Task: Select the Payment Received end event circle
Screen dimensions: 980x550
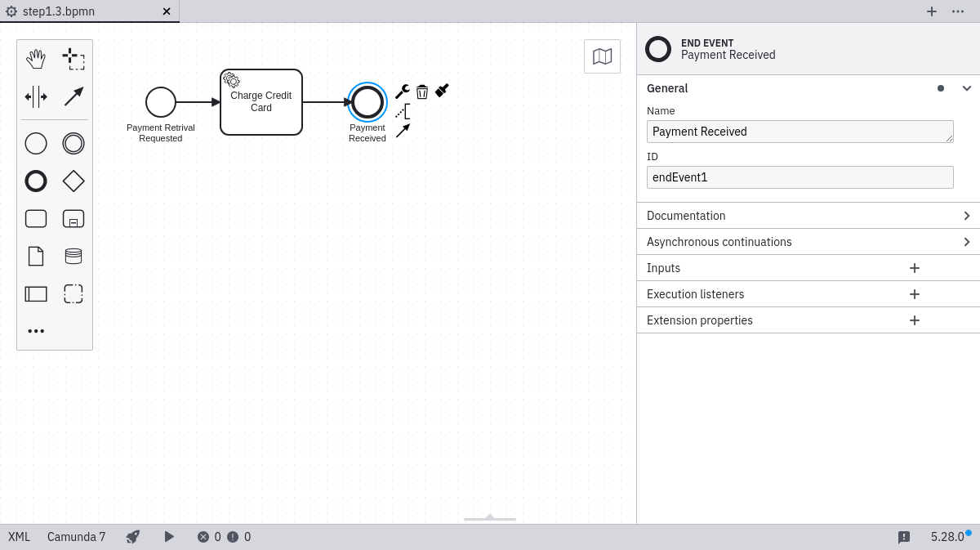Action: [x=367, y=102]
